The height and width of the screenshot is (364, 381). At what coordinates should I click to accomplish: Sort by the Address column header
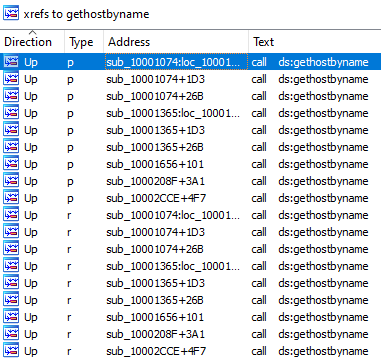pos(176,42)
